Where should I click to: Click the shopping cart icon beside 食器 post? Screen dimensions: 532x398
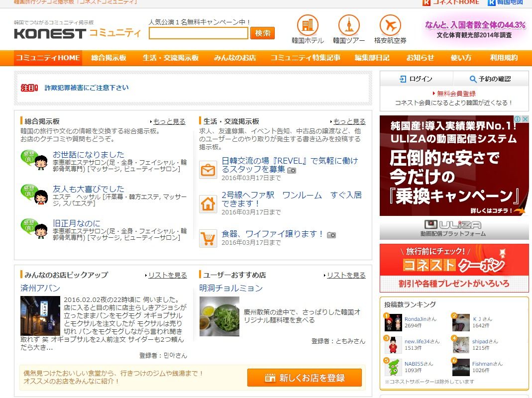point(208,238)
